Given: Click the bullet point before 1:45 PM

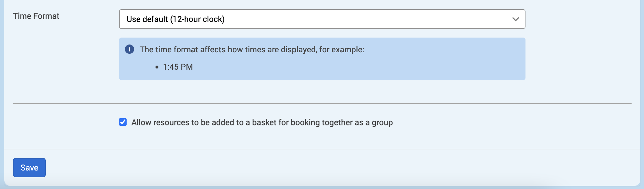Looking at the screenshot, I should [x=157, y=67].
